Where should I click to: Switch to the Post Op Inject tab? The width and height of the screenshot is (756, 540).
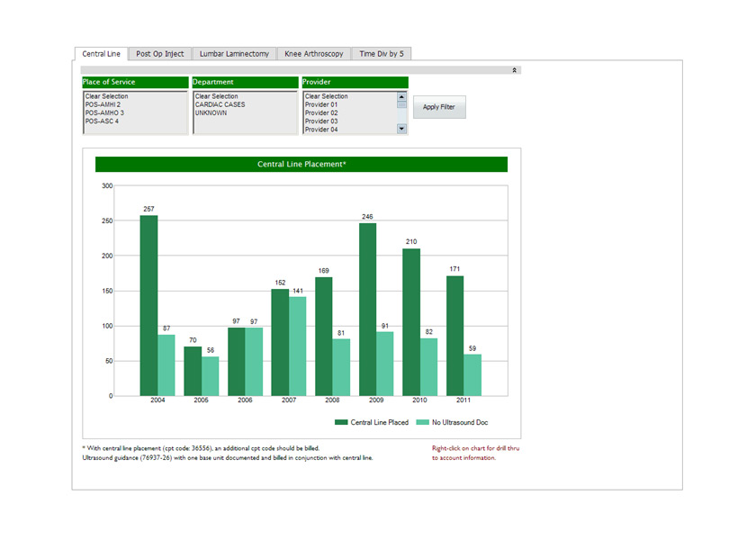pyautogui.click(x=159, y=54)
